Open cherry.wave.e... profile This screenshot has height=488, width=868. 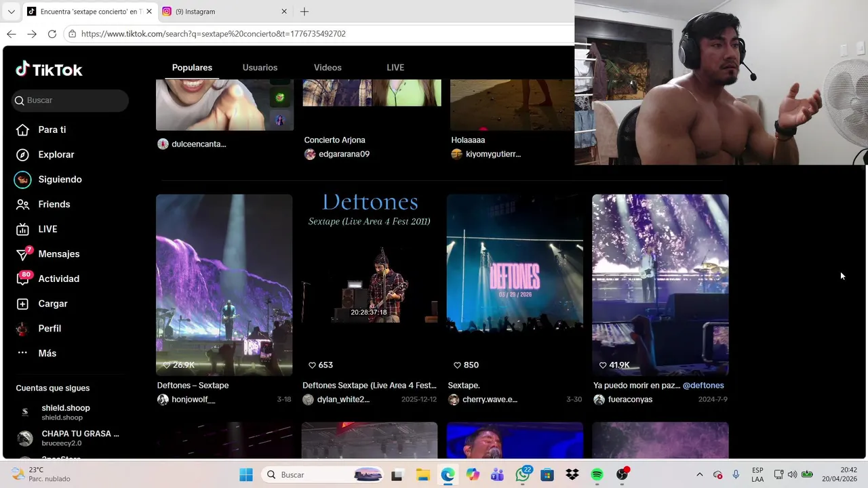tap(483, 400)
